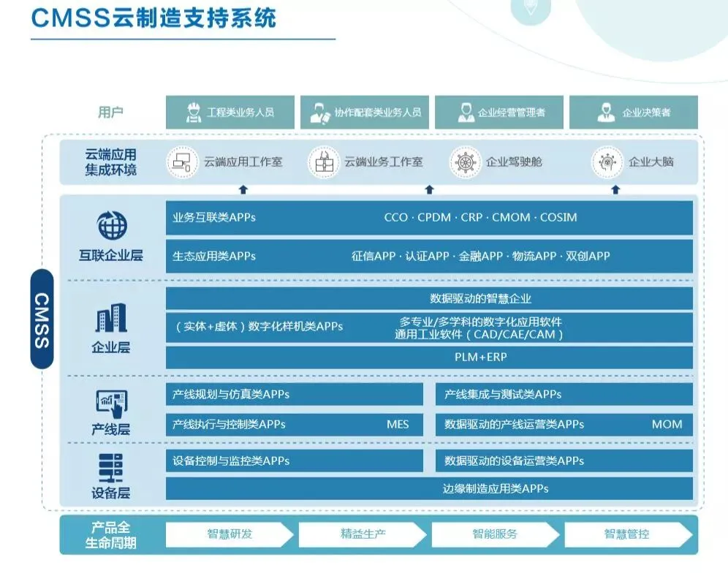Viewport: 728px width, 576px height.
Task: Click the 智慧研发 lifecycle arrow
Action: click(230, 534)
